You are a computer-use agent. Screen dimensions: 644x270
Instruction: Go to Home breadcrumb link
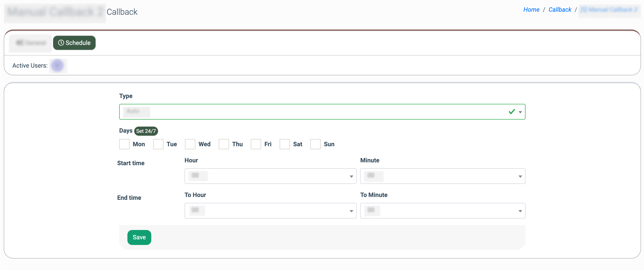pyautogui.click(x=531, y=10)
